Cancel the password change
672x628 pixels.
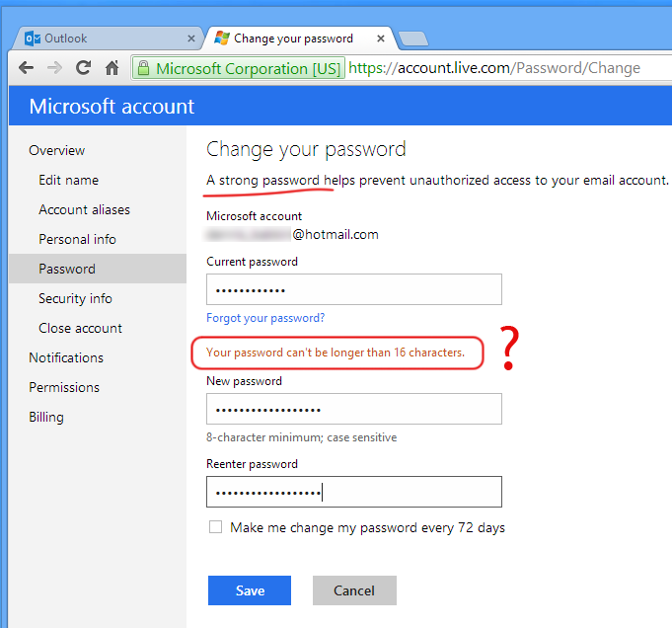pyautogui.click(x=354, y=590)
